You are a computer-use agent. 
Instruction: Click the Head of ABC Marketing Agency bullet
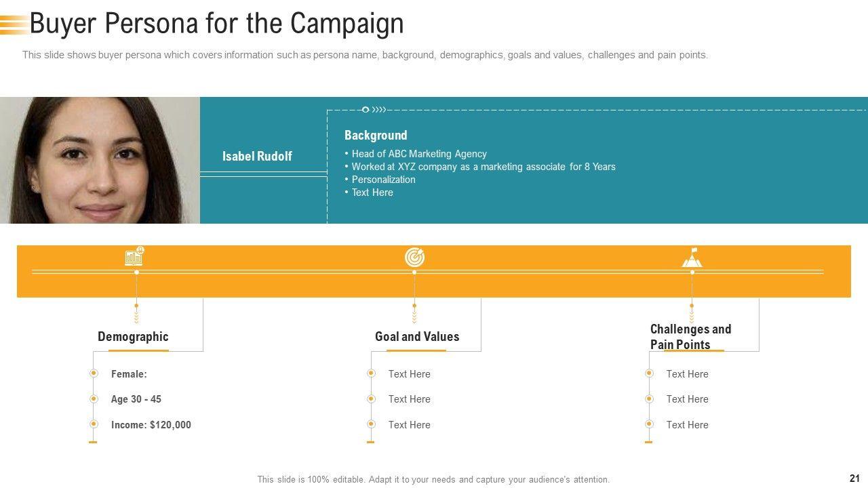click(x=419, y=154)
